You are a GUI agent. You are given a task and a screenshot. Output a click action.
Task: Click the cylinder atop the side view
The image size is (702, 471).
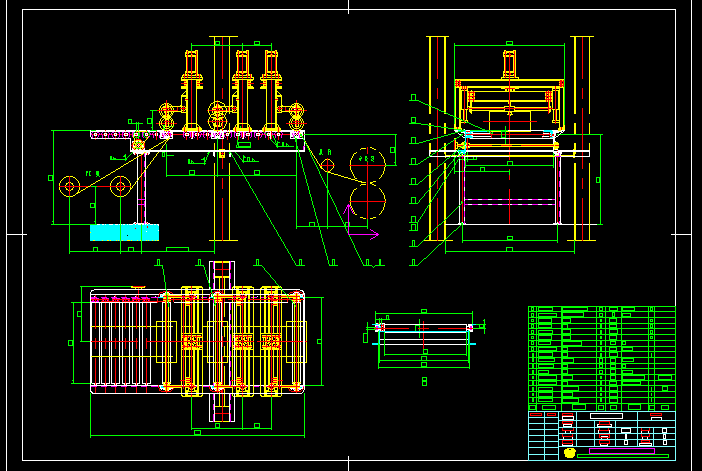509,65
